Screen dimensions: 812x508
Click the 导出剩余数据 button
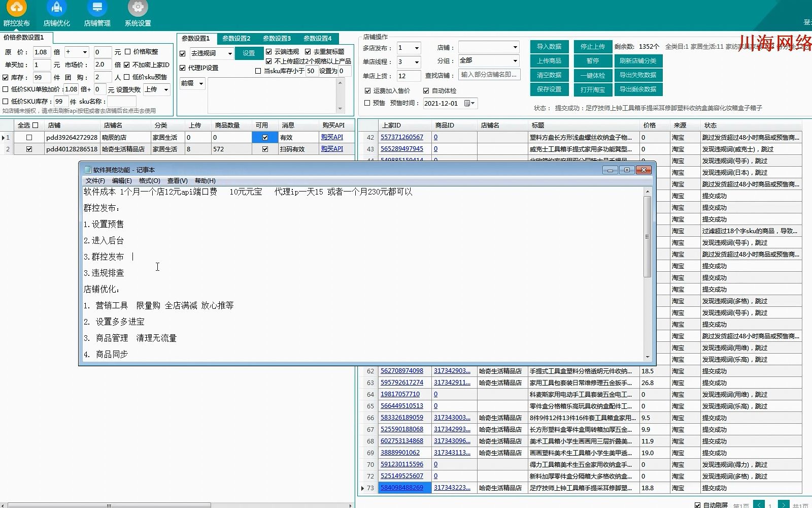click(638, 89)
